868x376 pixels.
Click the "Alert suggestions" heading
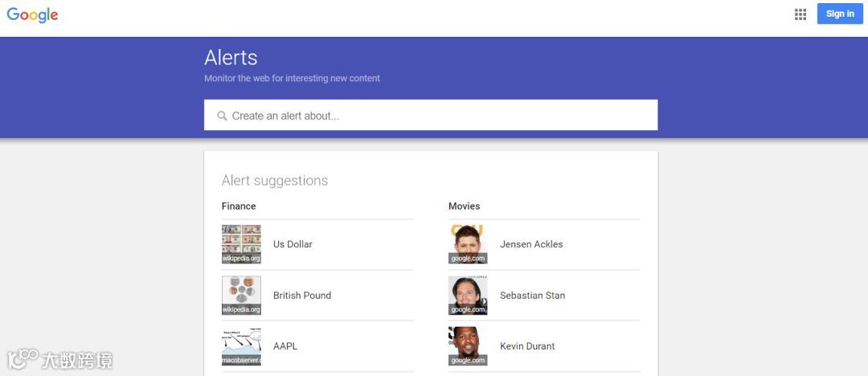click(275, 181)
